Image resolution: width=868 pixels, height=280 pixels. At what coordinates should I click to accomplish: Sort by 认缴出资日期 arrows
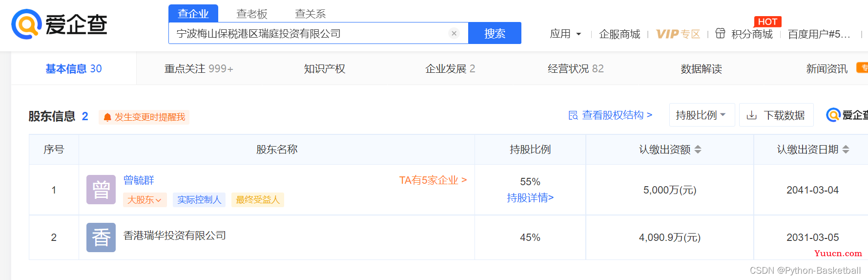(846, 150)
